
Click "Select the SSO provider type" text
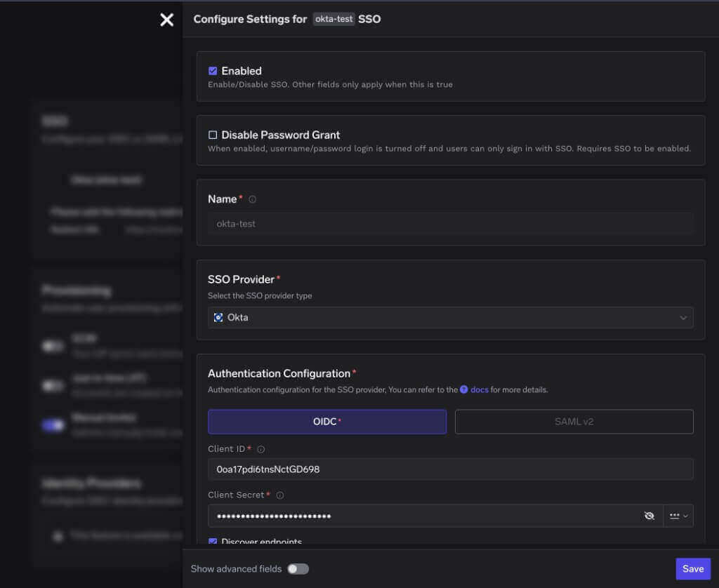[x=260, y=296]
